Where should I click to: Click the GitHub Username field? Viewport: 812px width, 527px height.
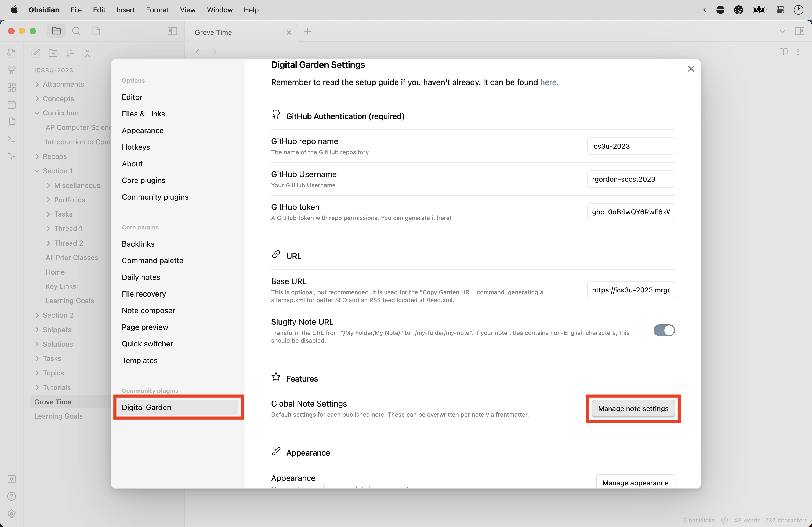[x=631, y=179]
